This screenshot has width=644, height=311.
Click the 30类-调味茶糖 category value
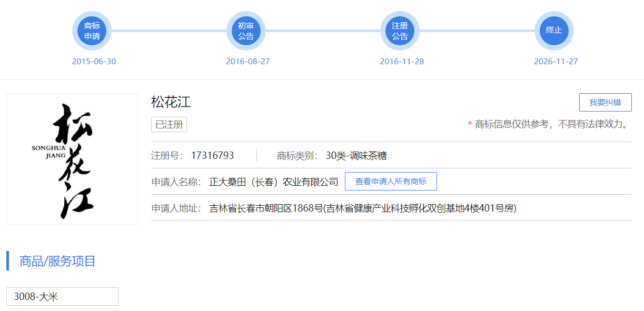pyautogui.click(x=356, y=156)
